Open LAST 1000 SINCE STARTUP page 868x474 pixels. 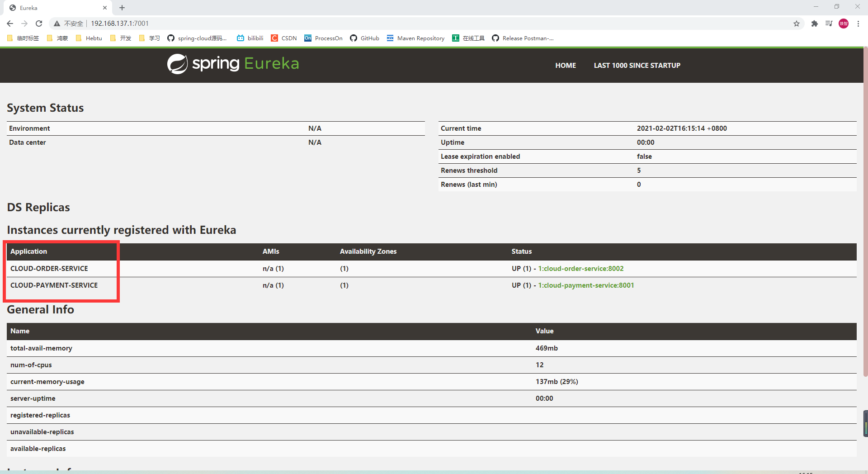pos(637,66)
